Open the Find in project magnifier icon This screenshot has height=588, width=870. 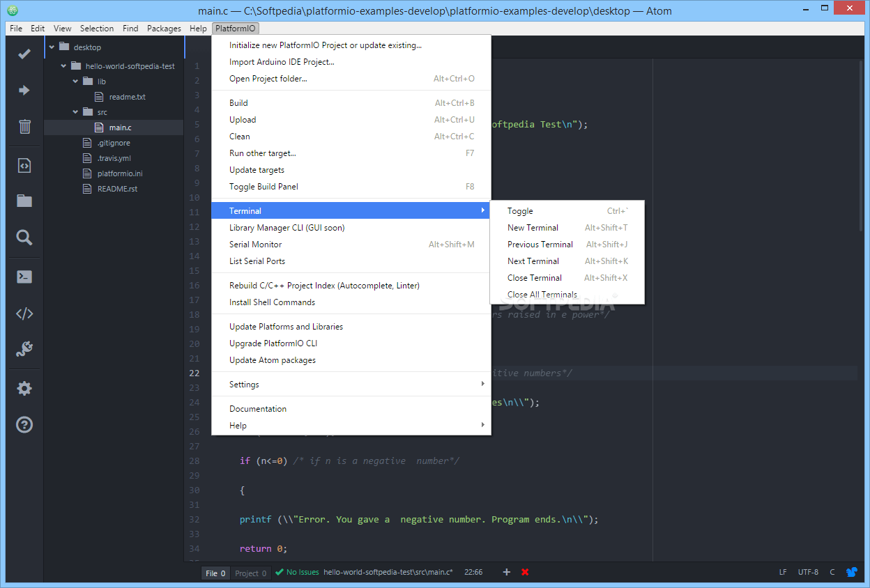click(23, 238)
